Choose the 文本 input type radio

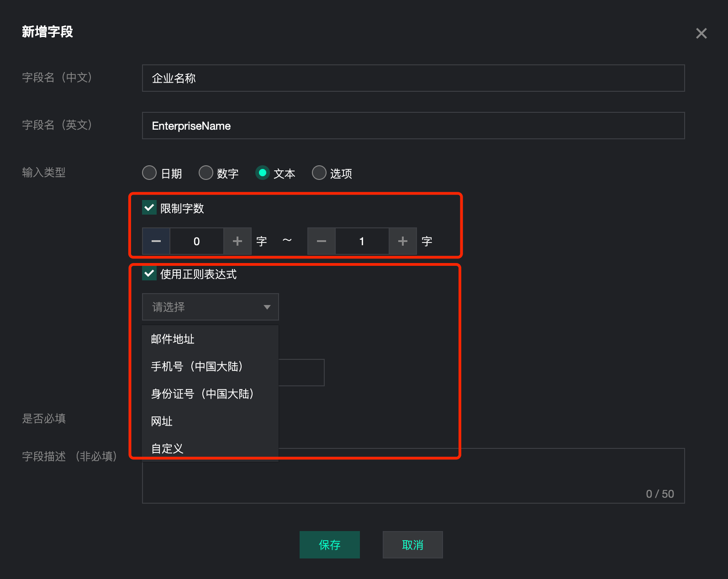coord(263,173)
